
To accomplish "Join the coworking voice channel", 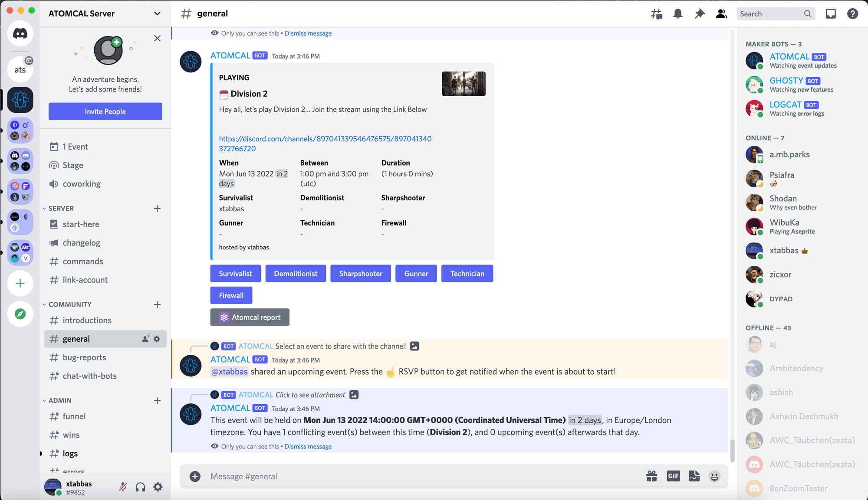I will pos(105,184).
